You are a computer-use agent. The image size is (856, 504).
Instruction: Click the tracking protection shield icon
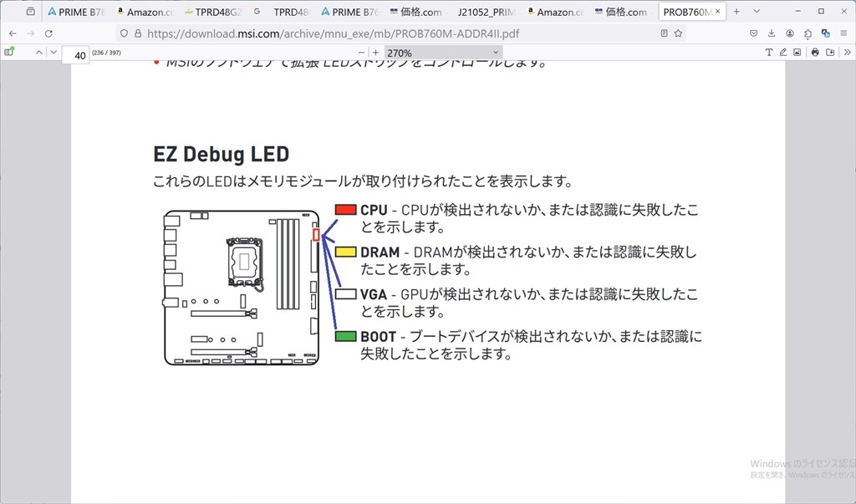tap(125, 33)
